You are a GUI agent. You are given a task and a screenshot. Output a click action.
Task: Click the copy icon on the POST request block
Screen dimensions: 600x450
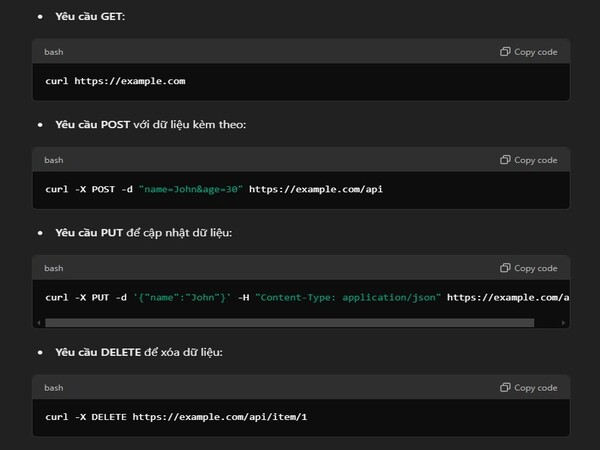point(505,160)
